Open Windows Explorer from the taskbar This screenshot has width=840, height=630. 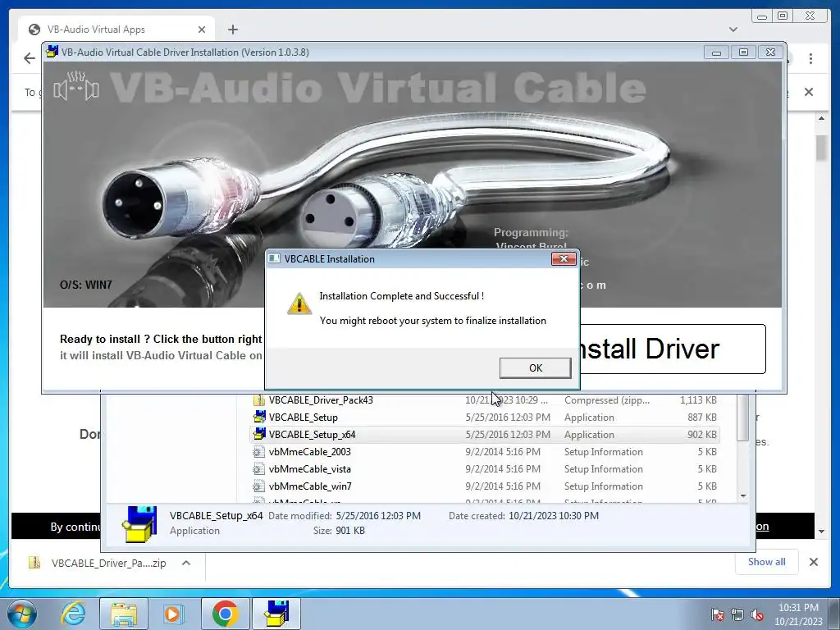point(124,614)
